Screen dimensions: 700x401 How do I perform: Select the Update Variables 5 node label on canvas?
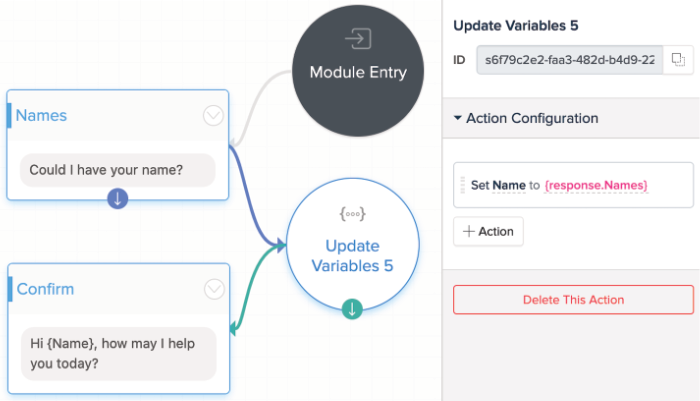tap(352, 255)
